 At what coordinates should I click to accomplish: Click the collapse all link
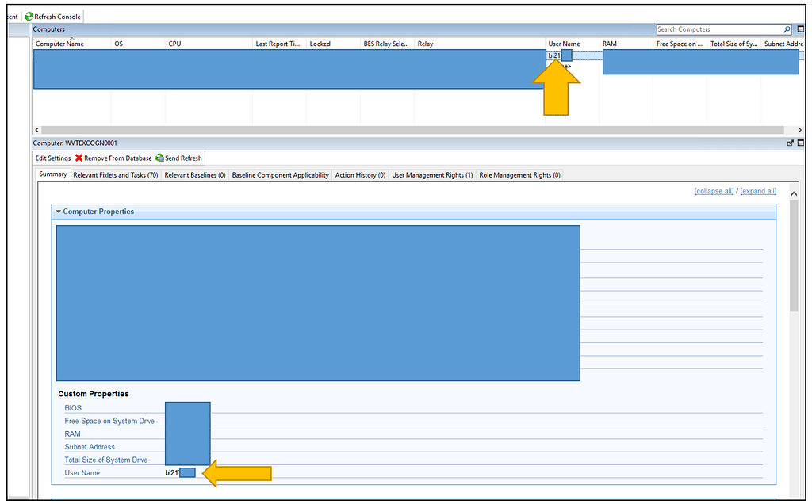[713, 190]
